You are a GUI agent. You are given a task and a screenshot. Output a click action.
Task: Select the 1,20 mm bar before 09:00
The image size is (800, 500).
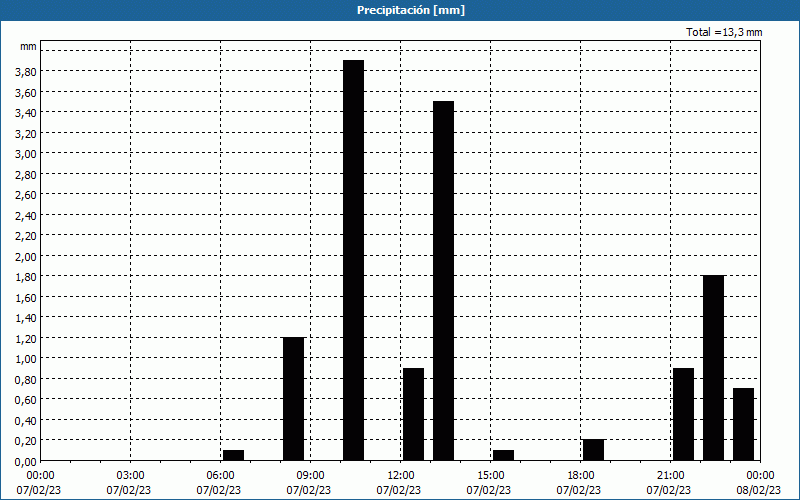point(293,399)
